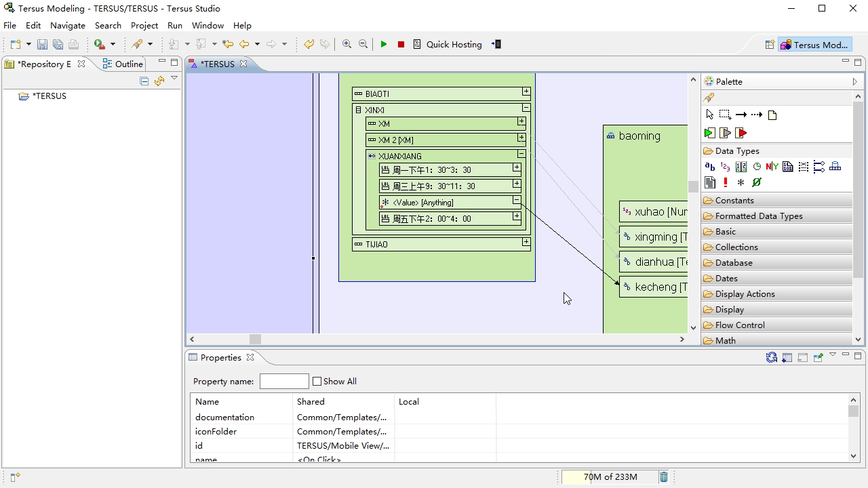Open the Project menu

click(144, 25)
